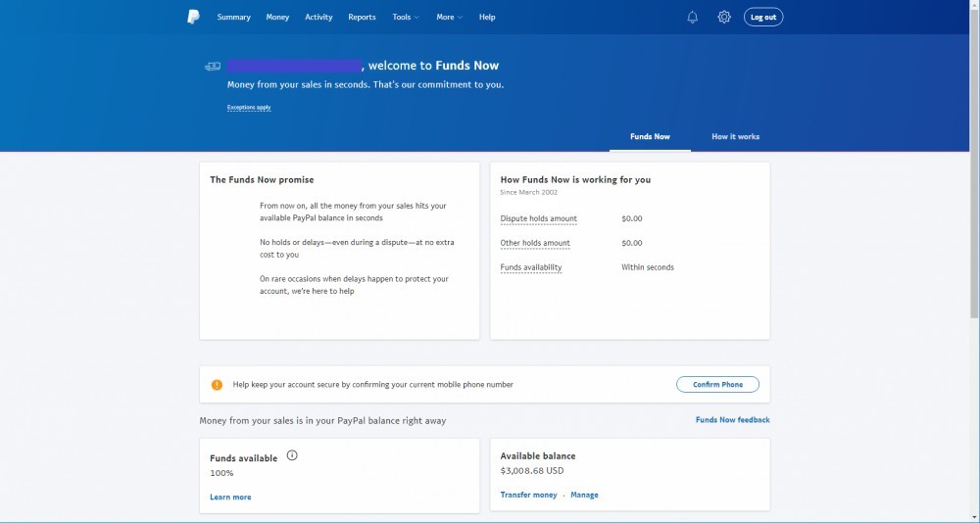
Task: Select the Funds Now tab
Action: 650,136
